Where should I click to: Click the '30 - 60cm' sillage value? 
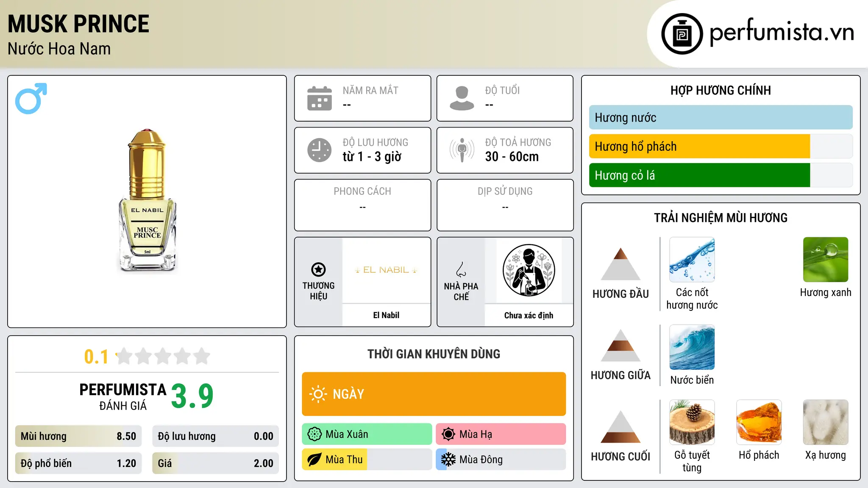tap(512, 157)
